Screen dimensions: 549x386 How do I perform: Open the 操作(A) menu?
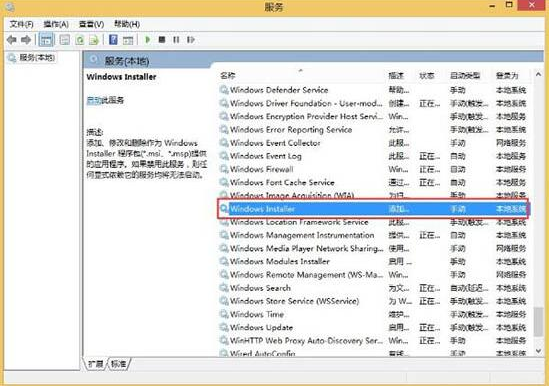point(56,24)
